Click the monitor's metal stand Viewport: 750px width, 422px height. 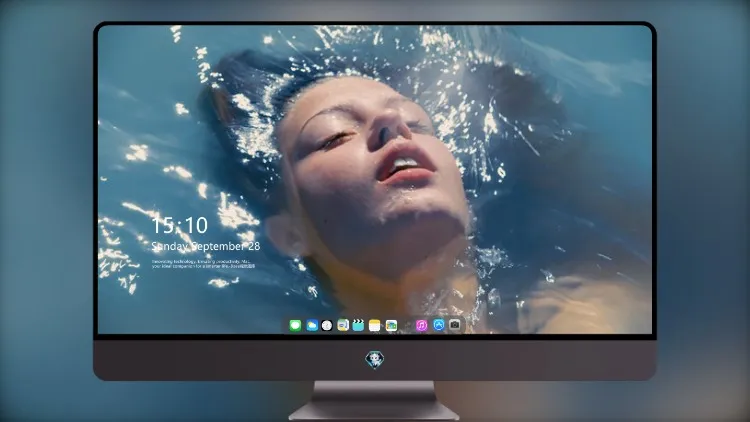(x=374, y=401)
